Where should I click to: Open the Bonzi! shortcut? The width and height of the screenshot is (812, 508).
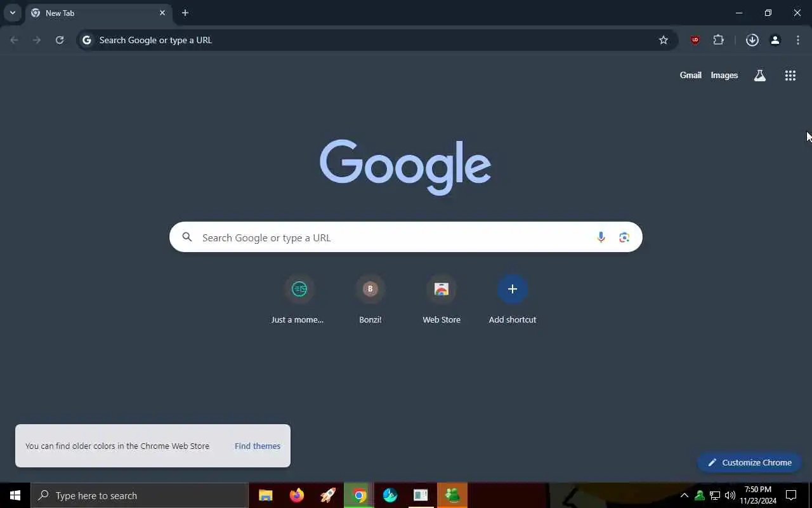point(370,300)
